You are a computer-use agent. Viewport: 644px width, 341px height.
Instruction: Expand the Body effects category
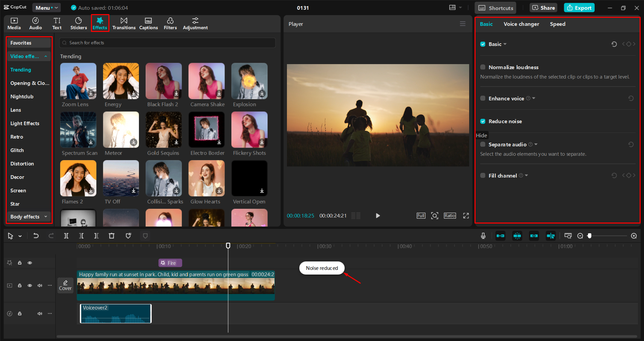pos(46,216)
